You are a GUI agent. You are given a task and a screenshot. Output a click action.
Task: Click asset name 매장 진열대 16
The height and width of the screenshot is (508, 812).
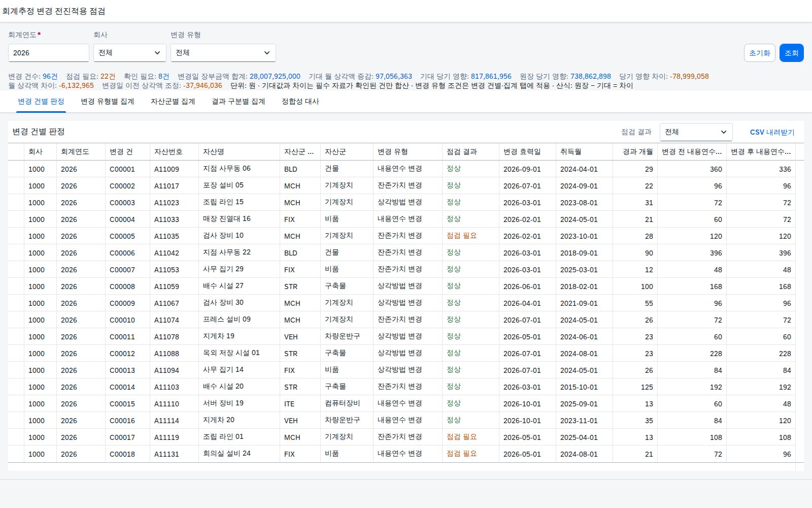227,219
